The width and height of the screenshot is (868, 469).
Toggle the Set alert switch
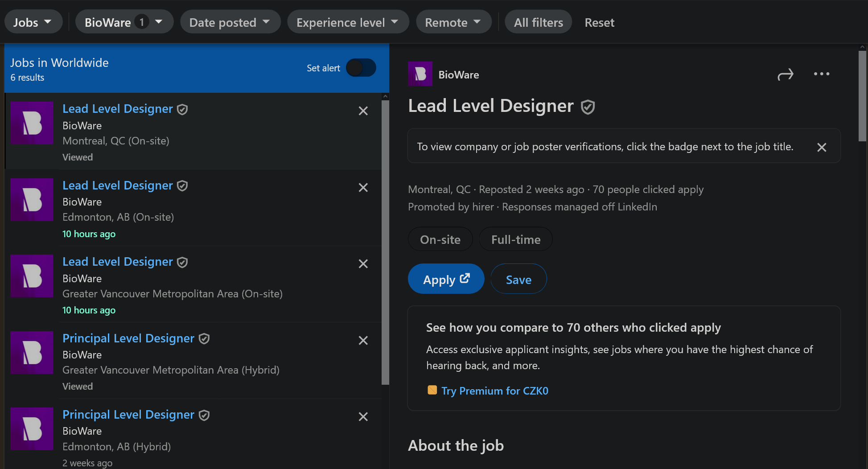[x=361, y=68]
